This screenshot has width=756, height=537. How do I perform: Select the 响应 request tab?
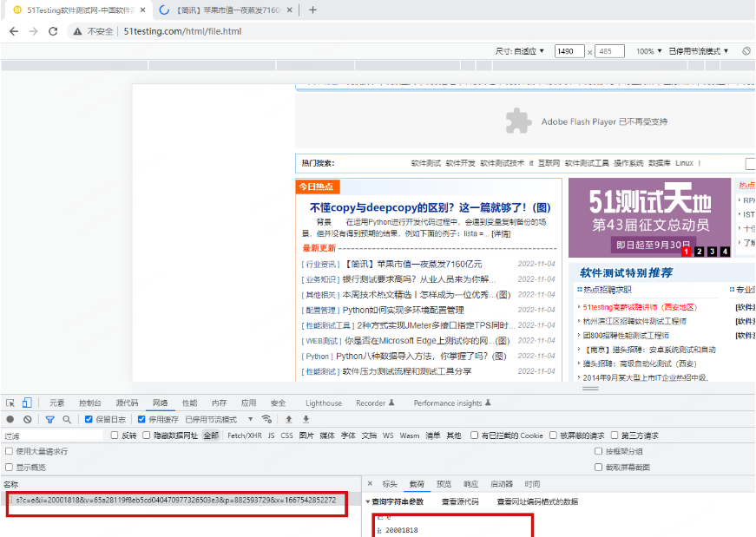pyautogui.click(x=470, y=484)
